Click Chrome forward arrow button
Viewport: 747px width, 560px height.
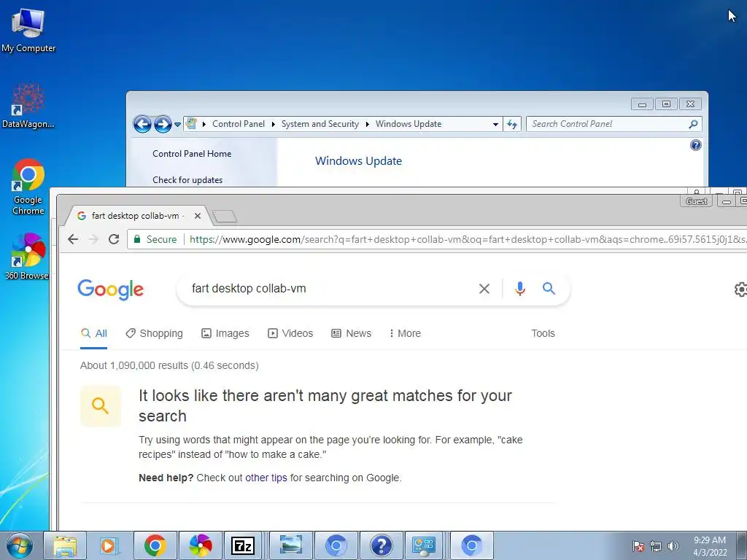click(93, 239)
